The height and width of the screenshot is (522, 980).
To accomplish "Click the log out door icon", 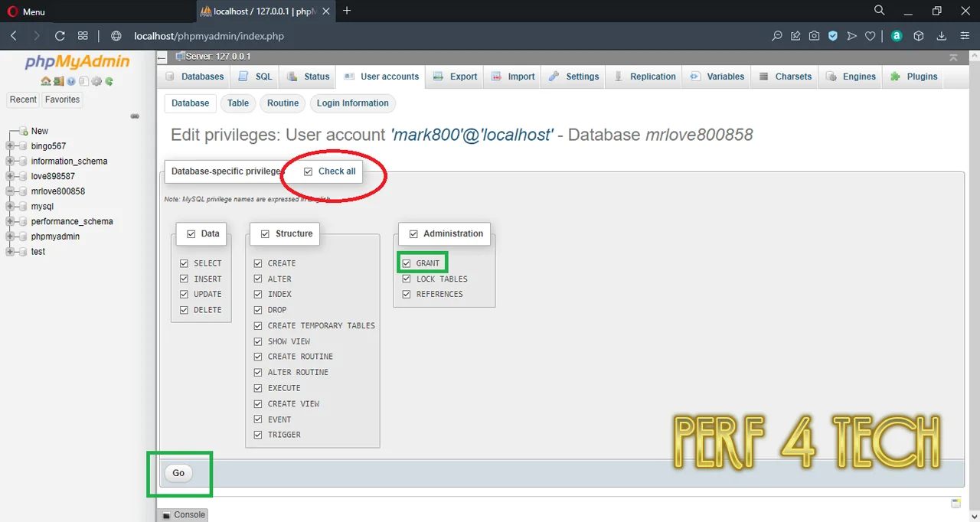I will 58,81.
